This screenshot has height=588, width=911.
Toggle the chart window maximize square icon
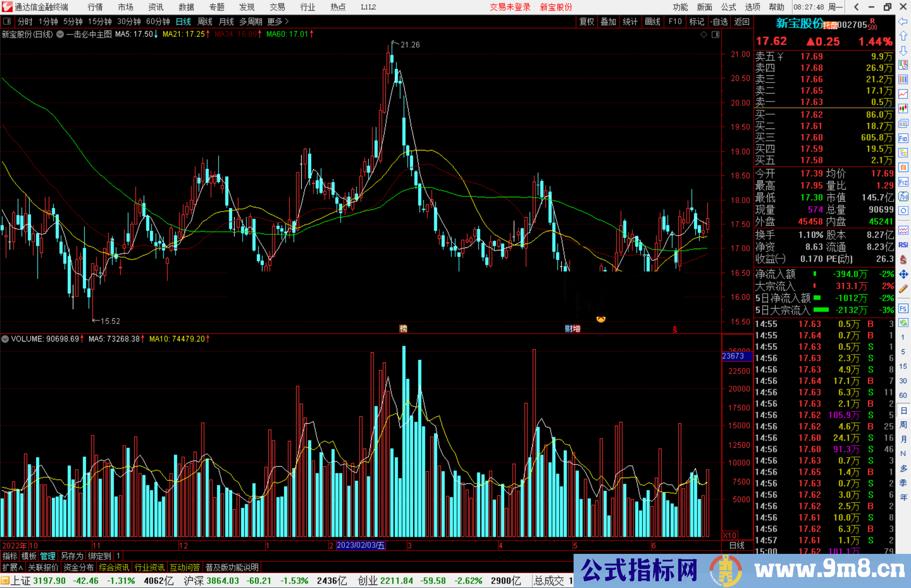715,35
